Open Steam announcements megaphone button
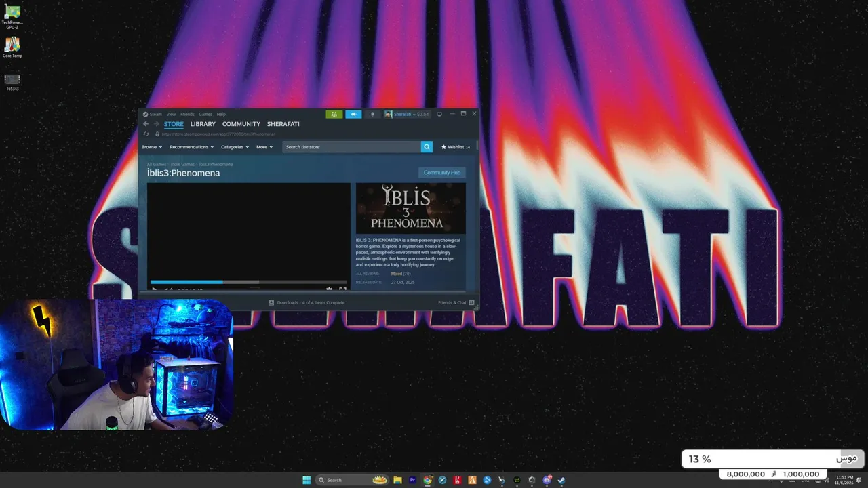 tap(353, 114)
